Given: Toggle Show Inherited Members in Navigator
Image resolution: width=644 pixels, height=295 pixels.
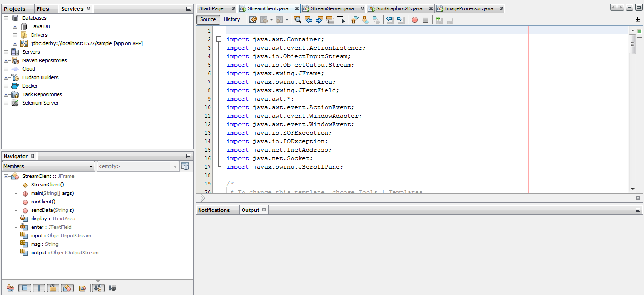Looking at the screenshot, I should 10,288.
